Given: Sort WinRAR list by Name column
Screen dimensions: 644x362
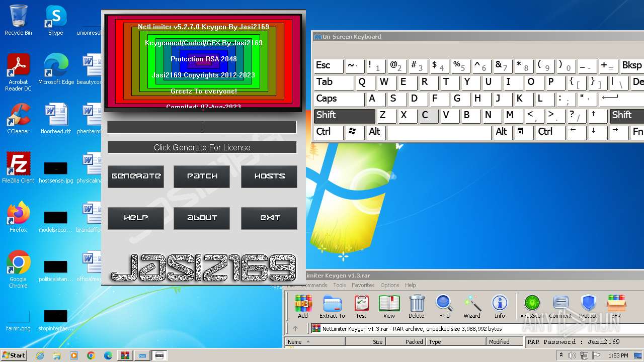Looking at the screenshot, I should pyautogui.click(x=315, y=342).
